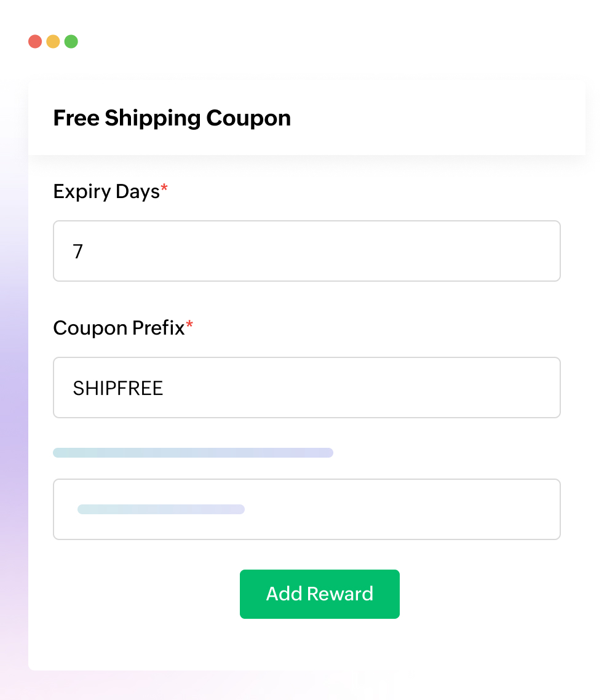
Task: Click the Add Reward button
Action: tap(319, 594)
